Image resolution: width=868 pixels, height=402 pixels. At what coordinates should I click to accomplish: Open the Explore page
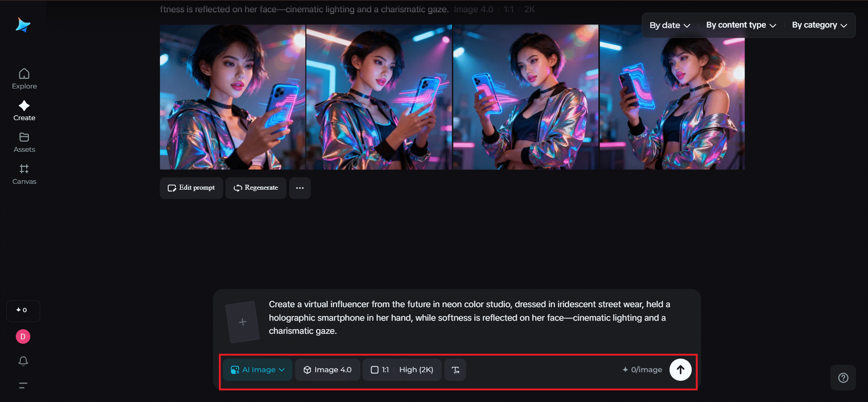[24, 79]
